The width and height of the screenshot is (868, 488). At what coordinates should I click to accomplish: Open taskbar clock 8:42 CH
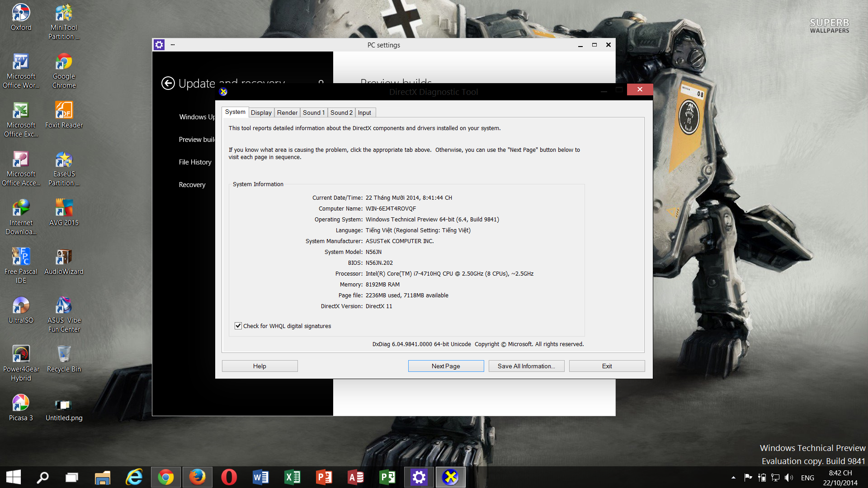(x=840, y=478)
